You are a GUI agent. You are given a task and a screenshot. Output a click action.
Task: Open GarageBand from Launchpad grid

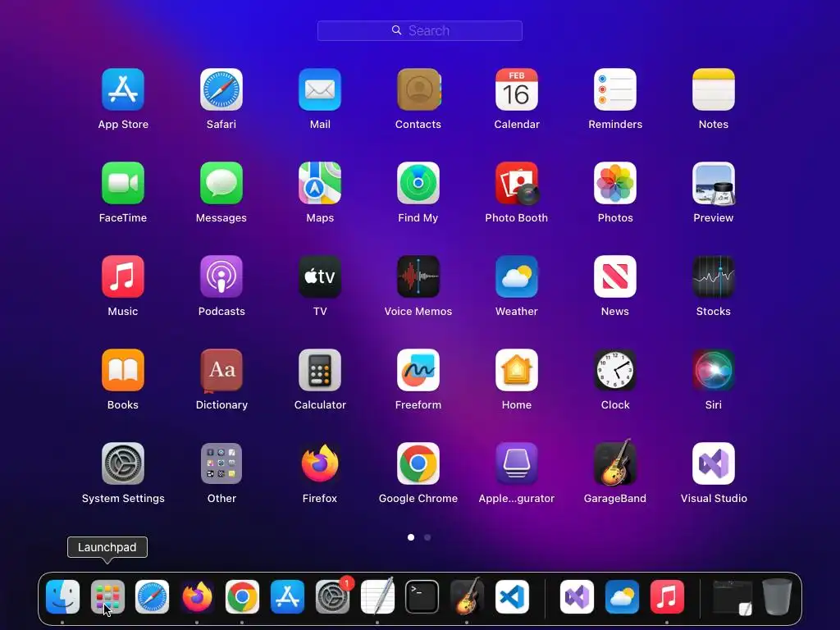point(615,463)
